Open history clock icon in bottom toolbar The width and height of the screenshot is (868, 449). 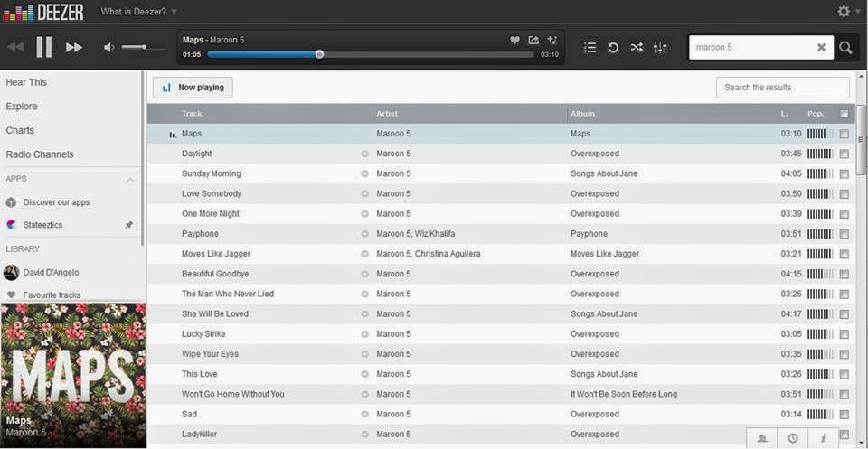[793, 438]
